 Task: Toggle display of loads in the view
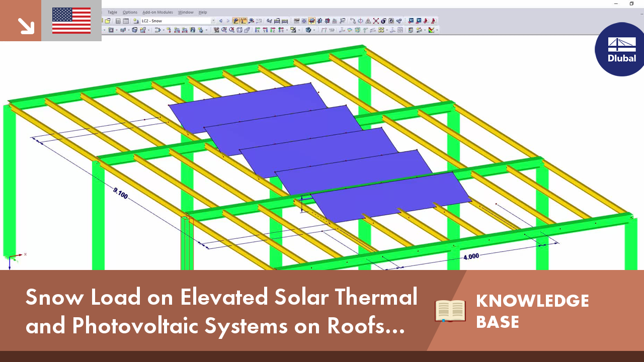[235, 20]
